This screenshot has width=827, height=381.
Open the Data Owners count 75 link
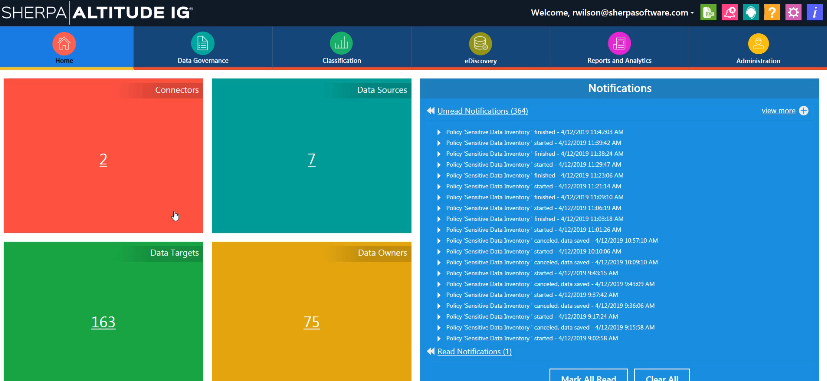click(312, 322)
